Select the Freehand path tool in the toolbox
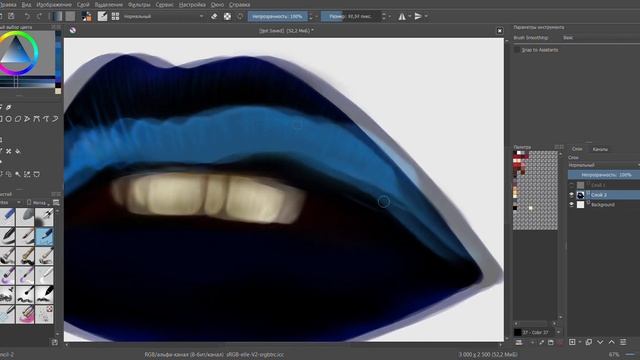Image resolution: width=640 pixels, height=360 pixels. [46, 119]
